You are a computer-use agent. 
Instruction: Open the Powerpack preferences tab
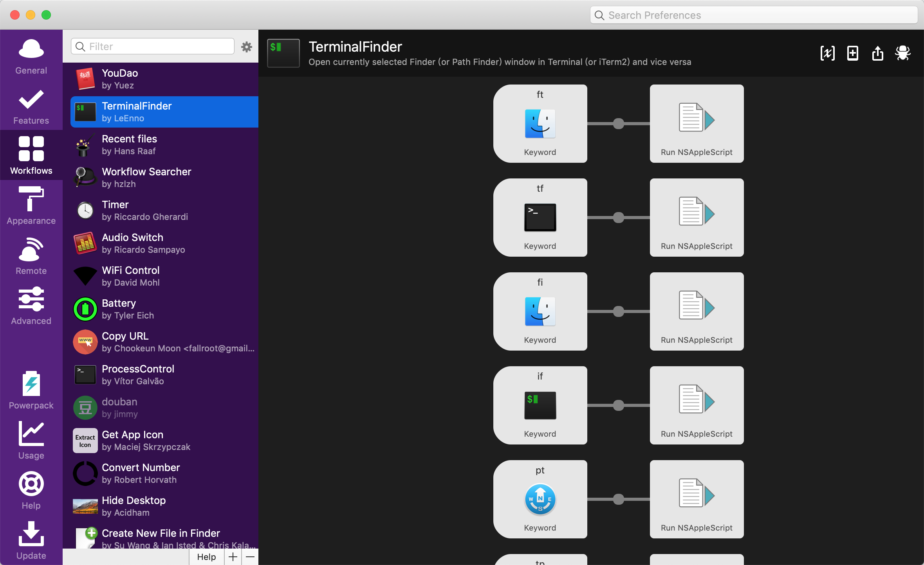tap(31, 390)
